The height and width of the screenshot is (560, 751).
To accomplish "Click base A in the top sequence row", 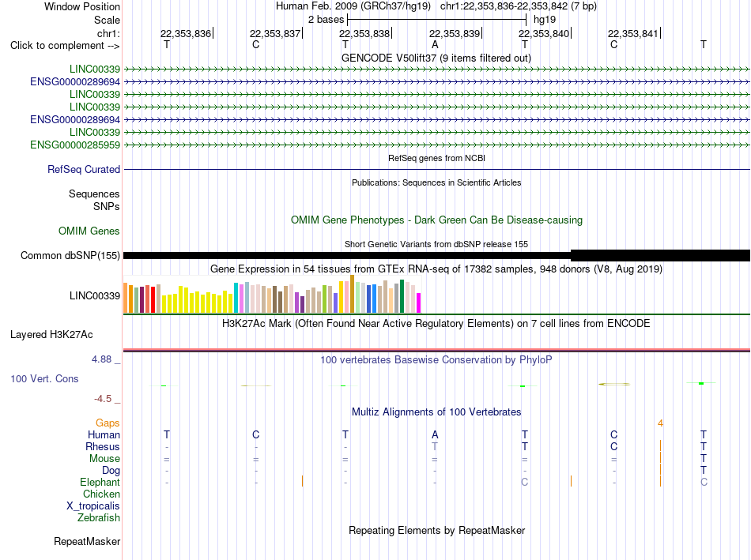I will click(x=435, y=44).
